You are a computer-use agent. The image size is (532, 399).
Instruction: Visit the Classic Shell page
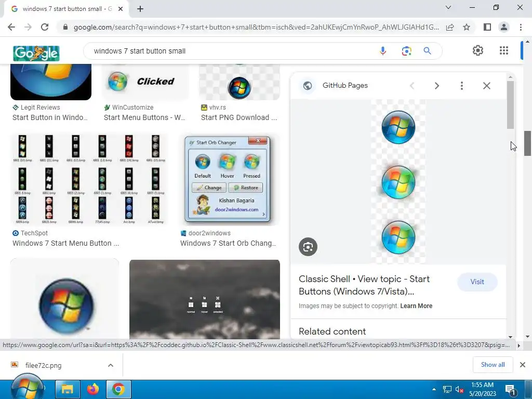(x=477, y=282)
